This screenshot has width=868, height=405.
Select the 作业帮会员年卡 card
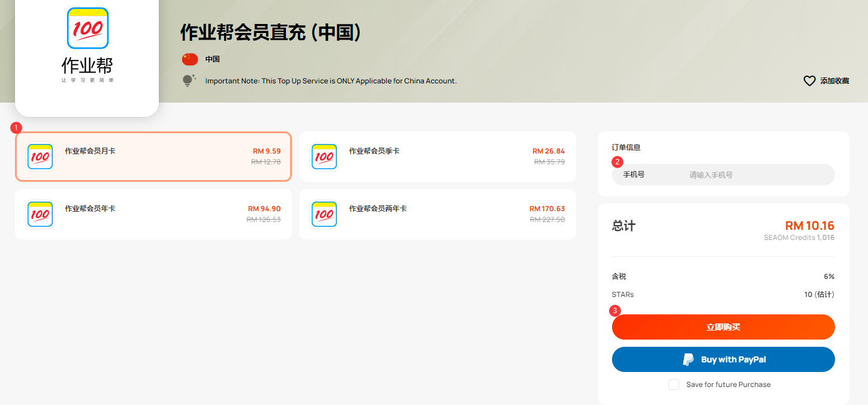[153, 214]
